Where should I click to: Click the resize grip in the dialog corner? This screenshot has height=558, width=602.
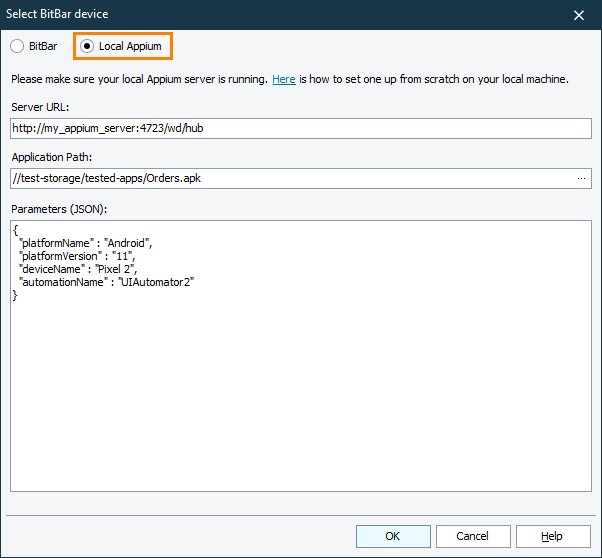(x=595, y=551)
